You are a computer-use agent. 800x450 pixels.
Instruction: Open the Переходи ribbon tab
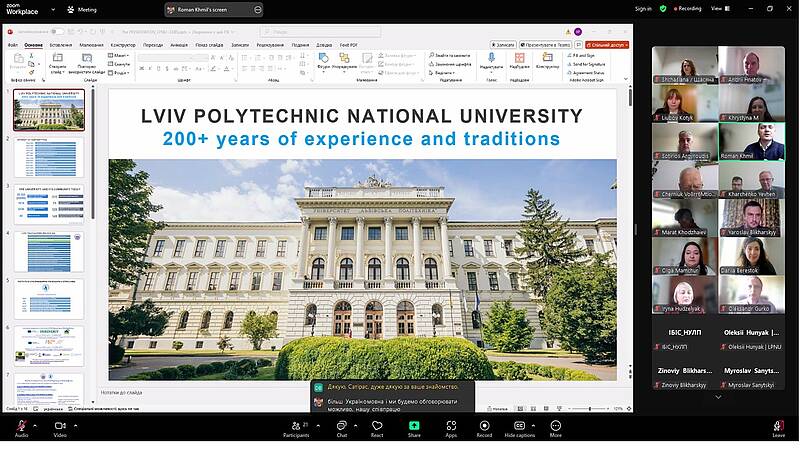tap(153, 45)
